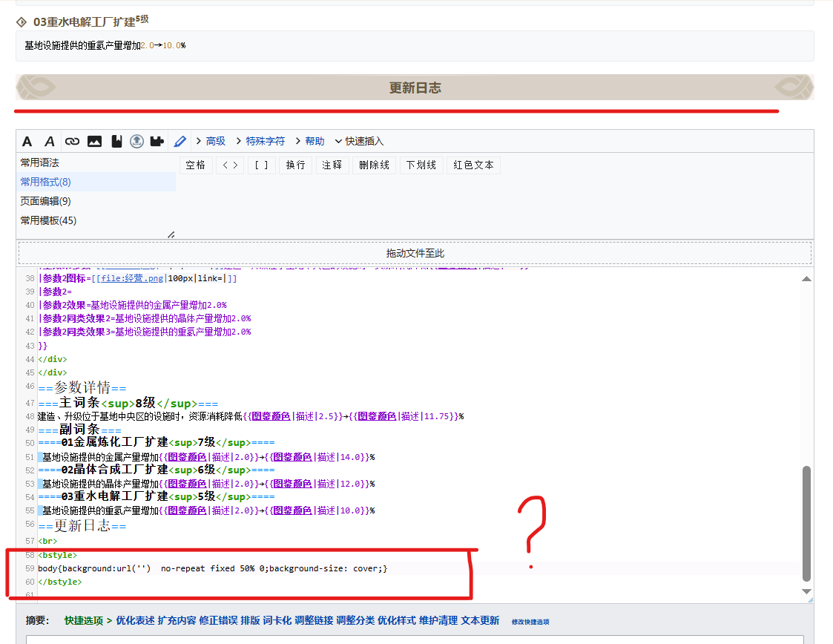Insert angle brackets with the < > button
Image resolution: width=833 pixels, height=644 pixels.
[230, 165]
